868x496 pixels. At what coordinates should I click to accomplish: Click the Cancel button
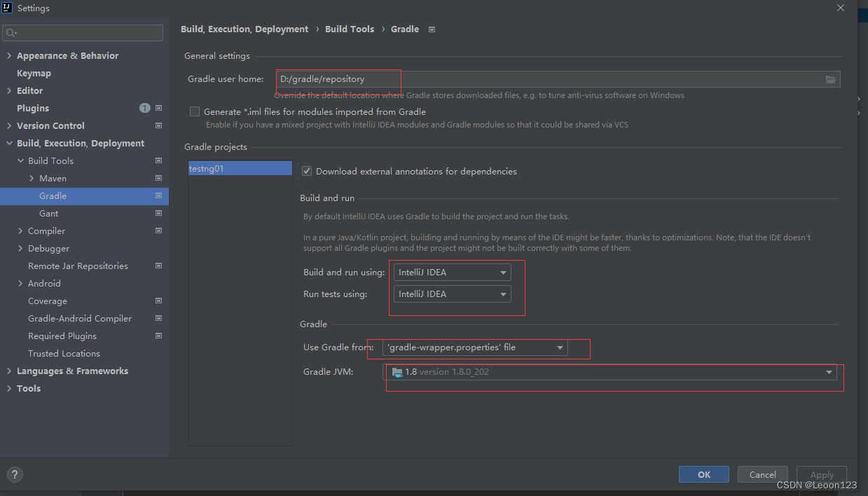point(762,474)
